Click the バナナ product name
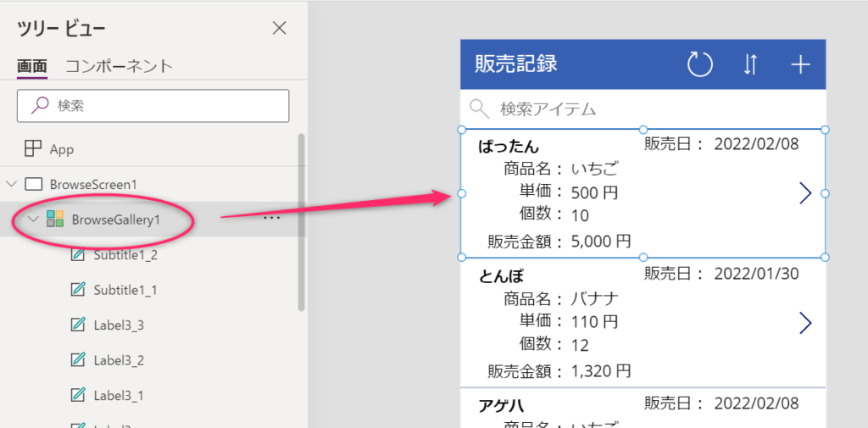The height and width of the screenshot is (428, 868). [594, 299]
